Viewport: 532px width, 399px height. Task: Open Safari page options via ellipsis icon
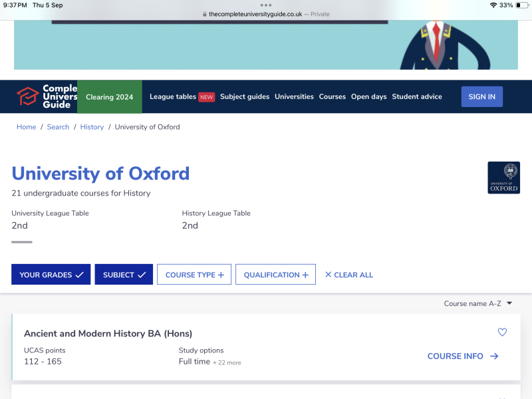point(266,5)
